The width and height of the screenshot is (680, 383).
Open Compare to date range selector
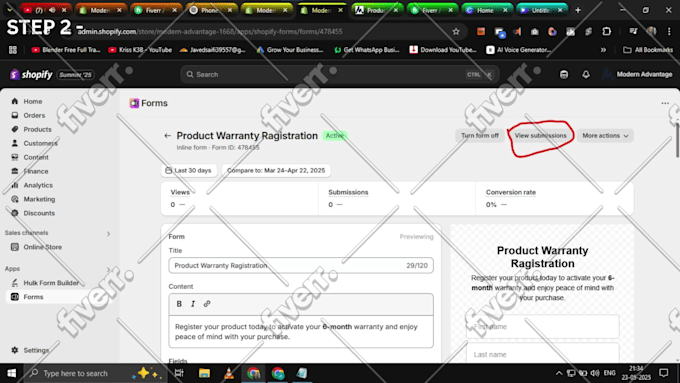coord(276,170)
